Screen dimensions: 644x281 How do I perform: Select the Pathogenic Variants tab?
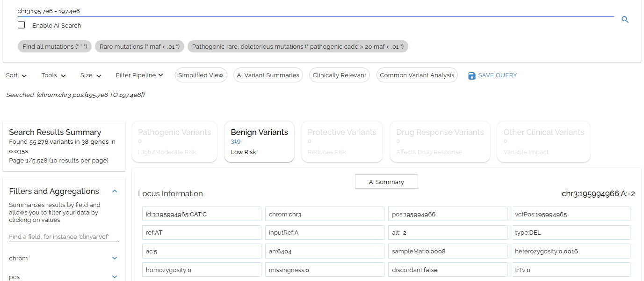(x=174, y=141)
